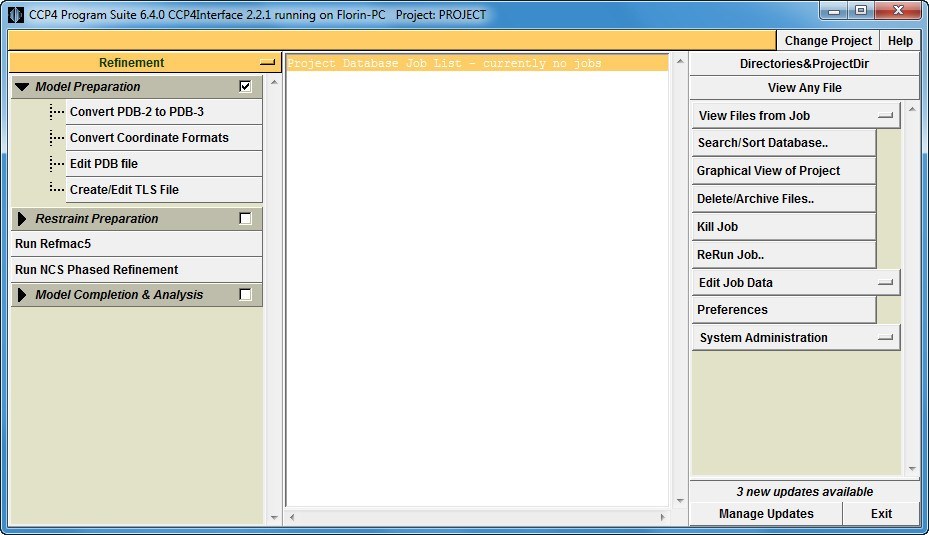Open the Edit PDB file task
The width and height of the screenshot is (929, 535).
[104, 164]
